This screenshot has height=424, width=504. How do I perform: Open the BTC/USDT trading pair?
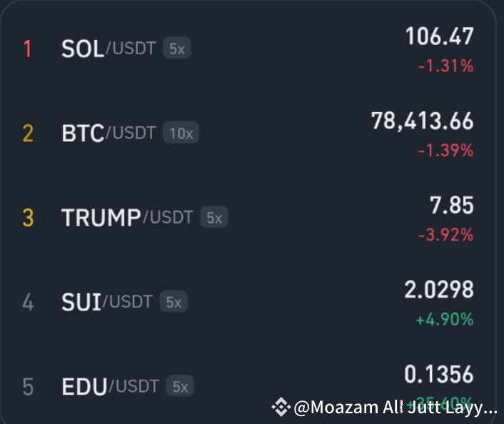click(248, 133)
